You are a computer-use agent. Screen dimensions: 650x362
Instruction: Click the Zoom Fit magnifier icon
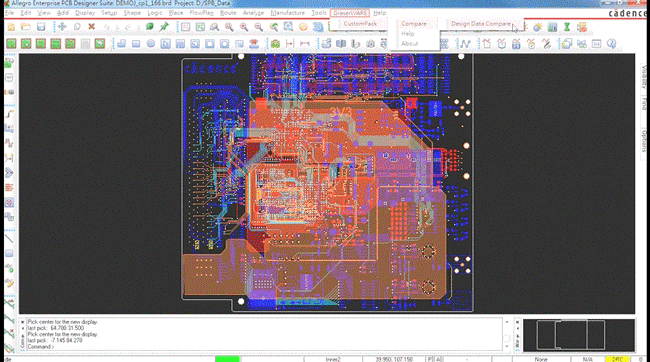[x=229, y=27]
